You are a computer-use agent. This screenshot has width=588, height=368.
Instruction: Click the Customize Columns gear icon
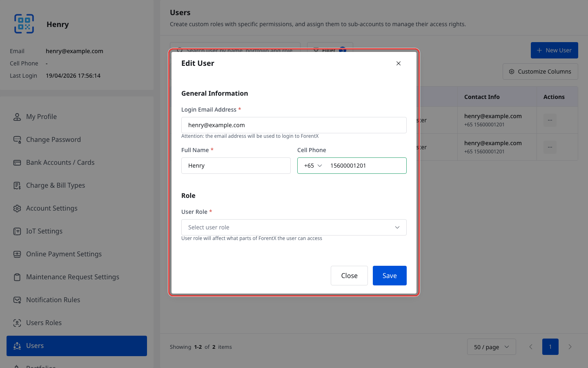(512, 72)
